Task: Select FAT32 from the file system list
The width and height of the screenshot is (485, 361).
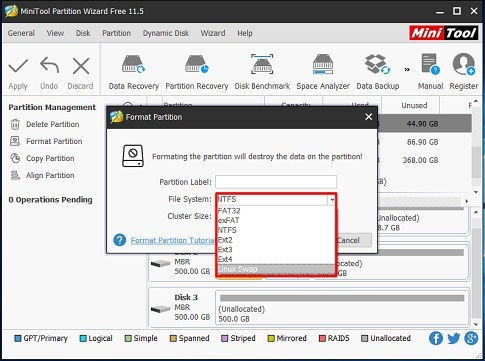Action: pos(275,211)
